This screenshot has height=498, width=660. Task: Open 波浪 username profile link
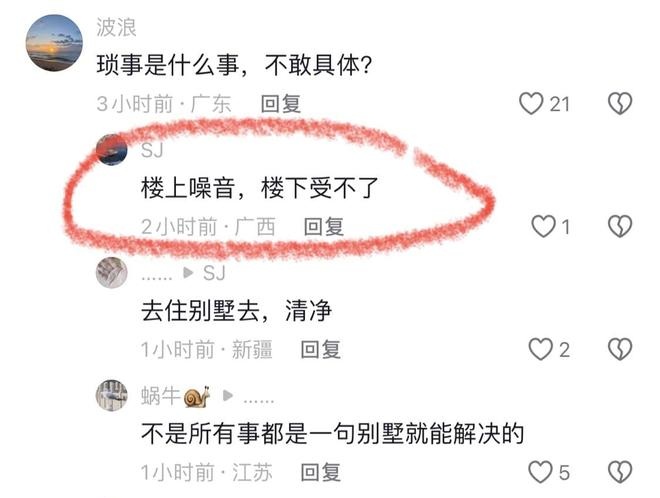116,27
